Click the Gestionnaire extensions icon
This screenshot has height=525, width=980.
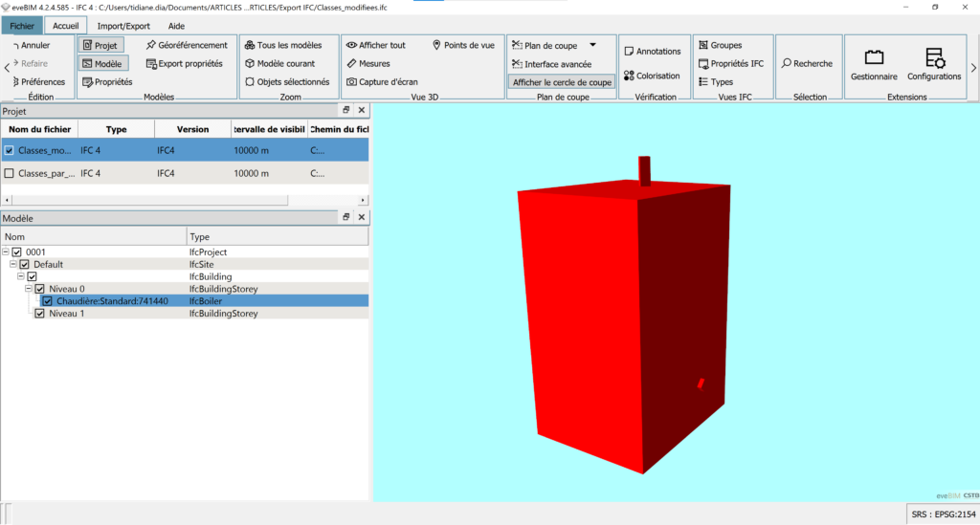873,60
